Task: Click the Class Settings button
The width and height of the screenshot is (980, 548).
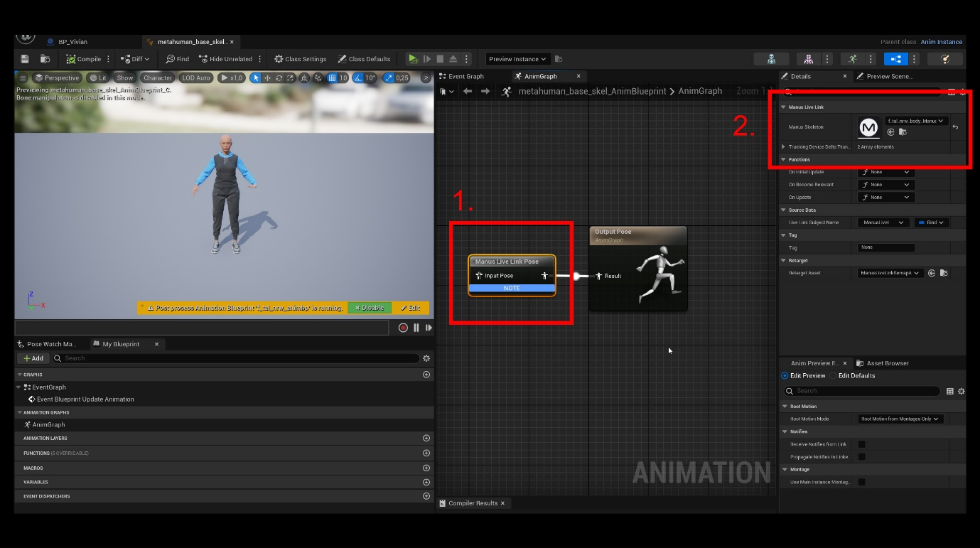Action: click(301, 59)
